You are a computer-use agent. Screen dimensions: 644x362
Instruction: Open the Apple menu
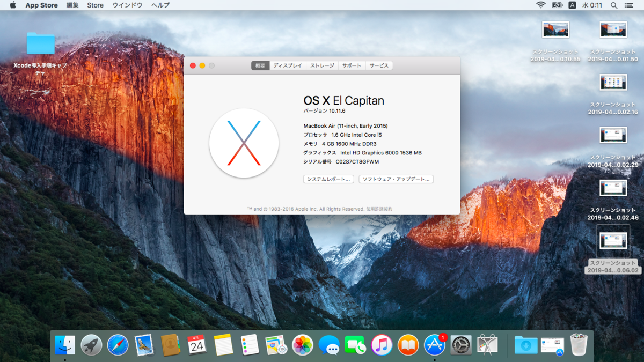(13, 5)
